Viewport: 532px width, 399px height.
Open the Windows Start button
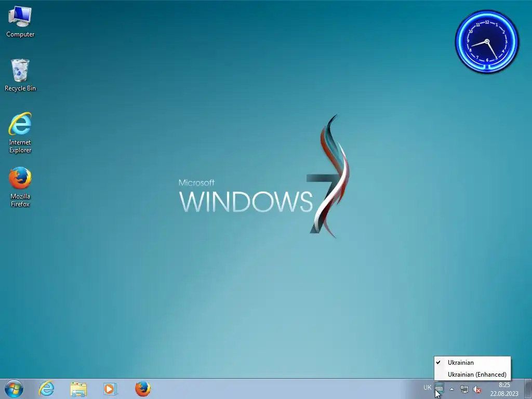click(14, 389)
